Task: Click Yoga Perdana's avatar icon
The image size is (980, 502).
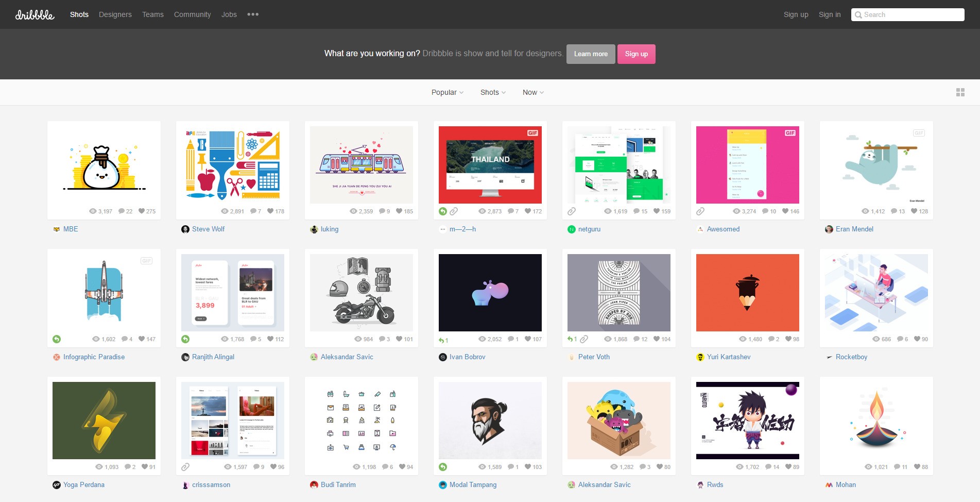Action: click(x=57, y=484)
